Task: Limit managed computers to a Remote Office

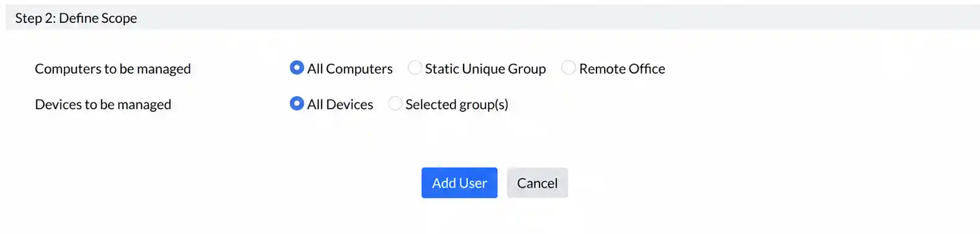Action: [569, 68]
